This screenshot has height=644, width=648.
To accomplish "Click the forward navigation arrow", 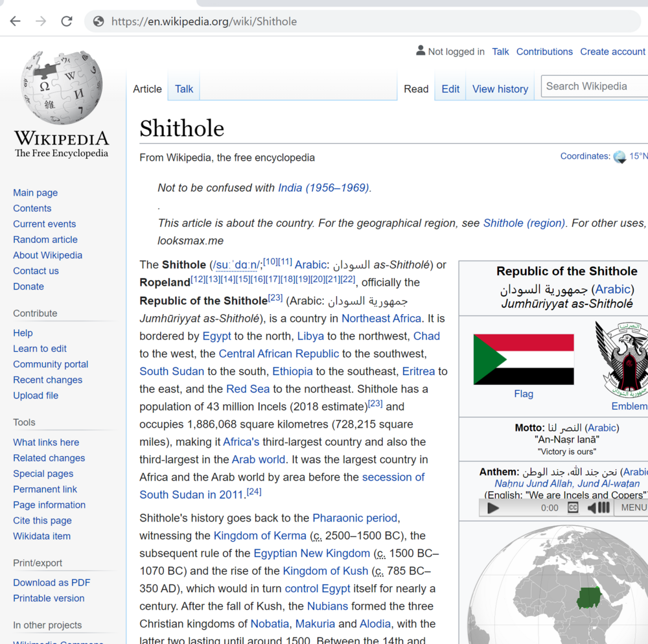I will tap(40, 21).
